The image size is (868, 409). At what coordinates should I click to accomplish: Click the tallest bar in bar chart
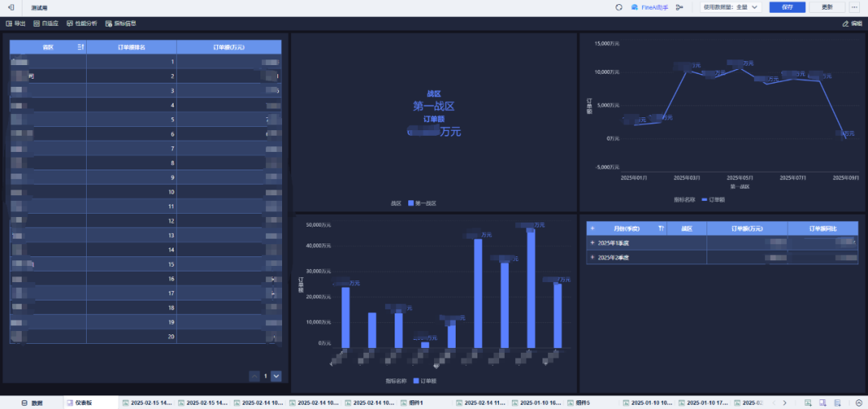531,288
